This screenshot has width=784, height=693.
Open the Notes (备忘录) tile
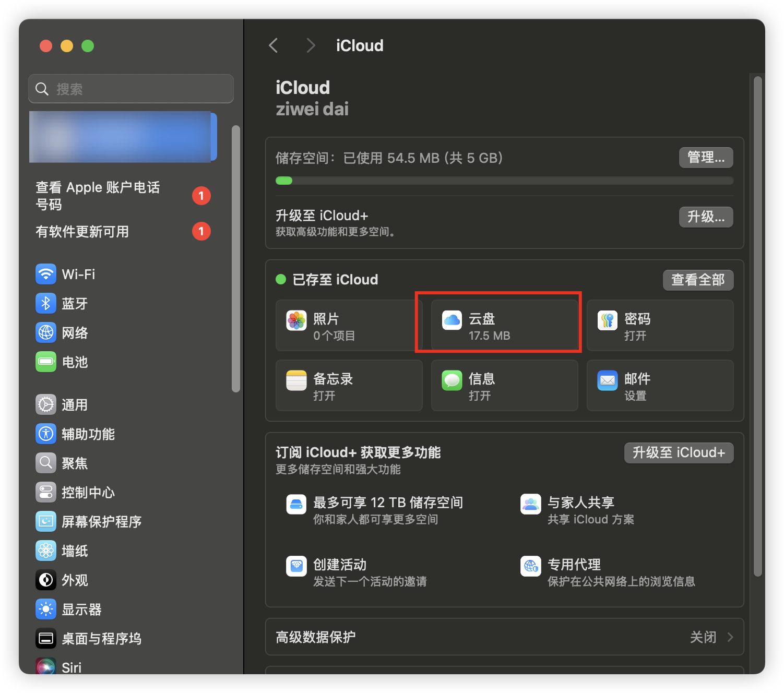pyautogui.click(x=349, y=386)
